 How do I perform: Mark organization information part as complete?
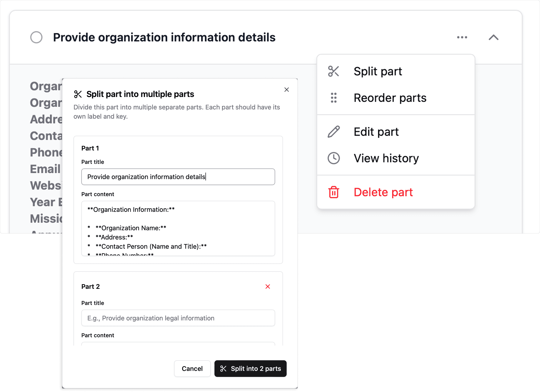36,37
